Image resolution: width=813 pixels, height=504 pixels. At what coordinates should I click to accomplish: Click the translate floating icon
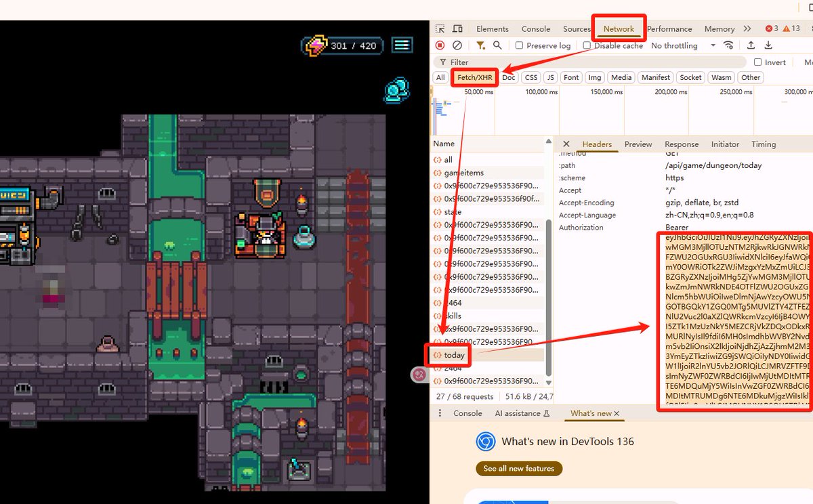(x=419, y=374)
